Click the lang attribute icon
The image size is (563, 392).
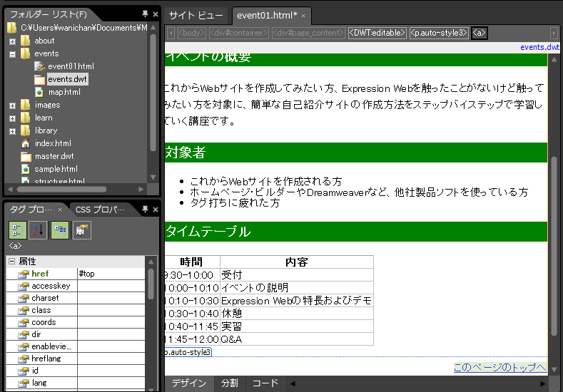(24, 383)
